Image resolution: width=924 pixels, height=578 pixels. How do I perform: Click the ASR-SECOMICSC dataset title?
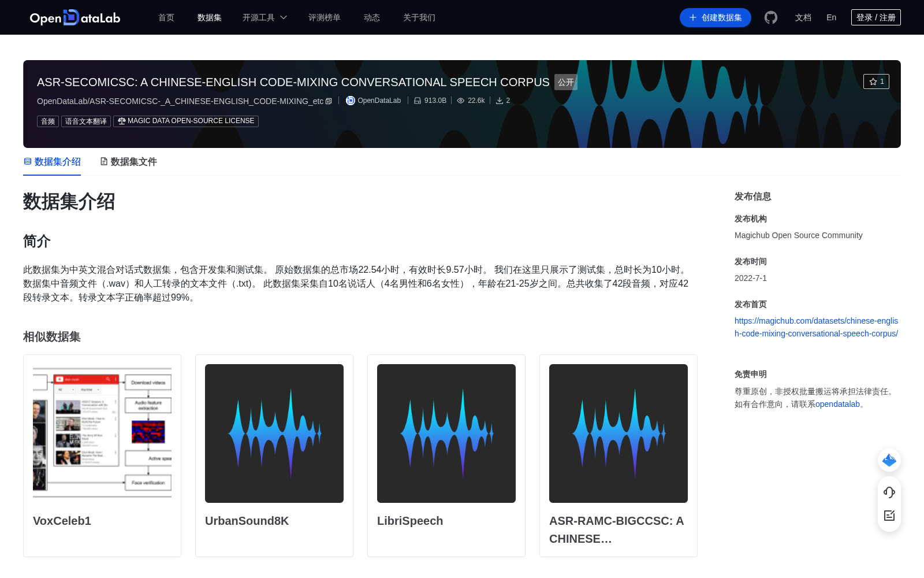(x=293, y=82)
